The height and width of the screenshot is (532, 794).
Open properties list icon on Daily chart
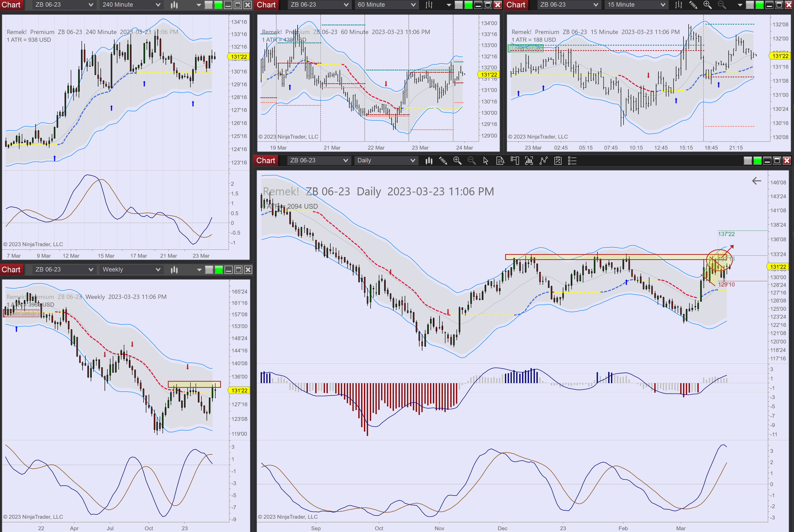point(572,161)
